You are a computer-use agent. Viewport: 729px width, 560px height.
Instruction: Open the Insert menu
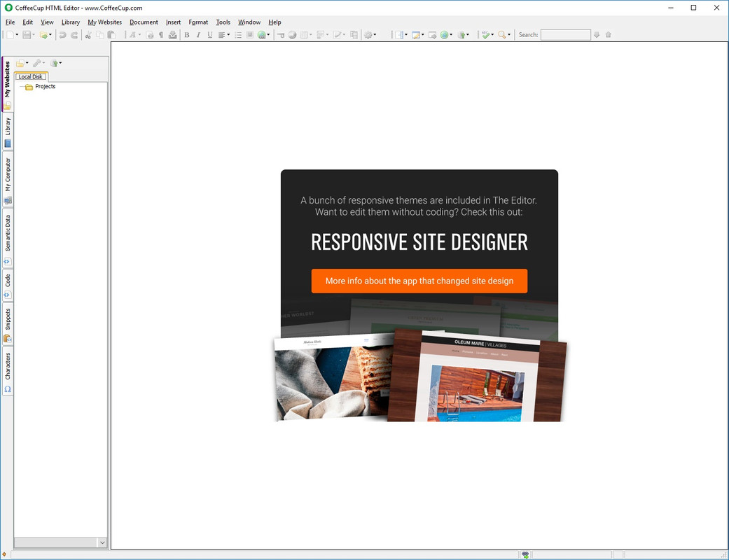[x=174, y=22]
